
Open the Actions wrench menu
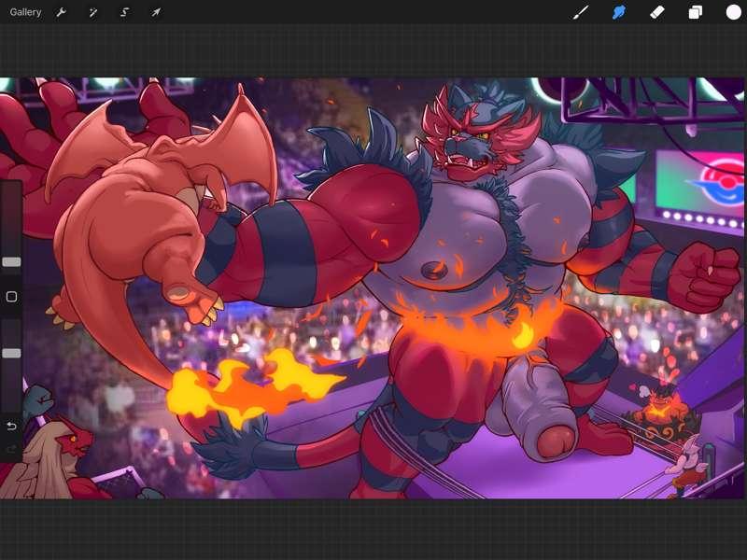(x=61, y=12)
